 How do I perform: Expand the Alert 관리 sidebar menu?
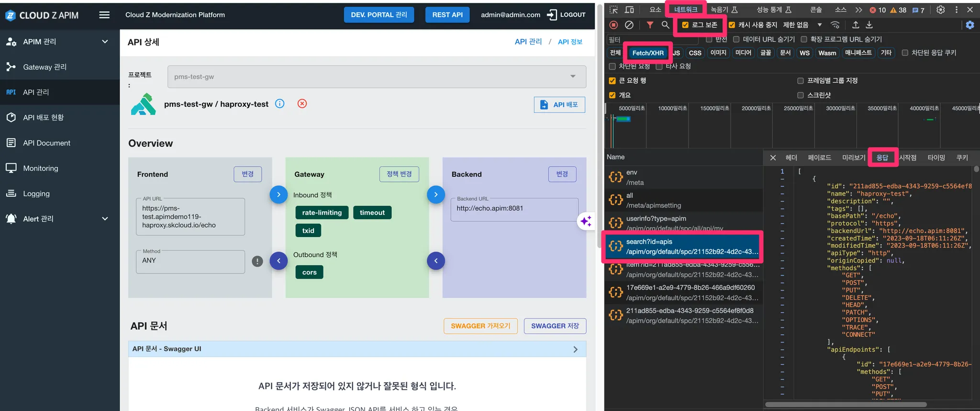tap(59, 218)
